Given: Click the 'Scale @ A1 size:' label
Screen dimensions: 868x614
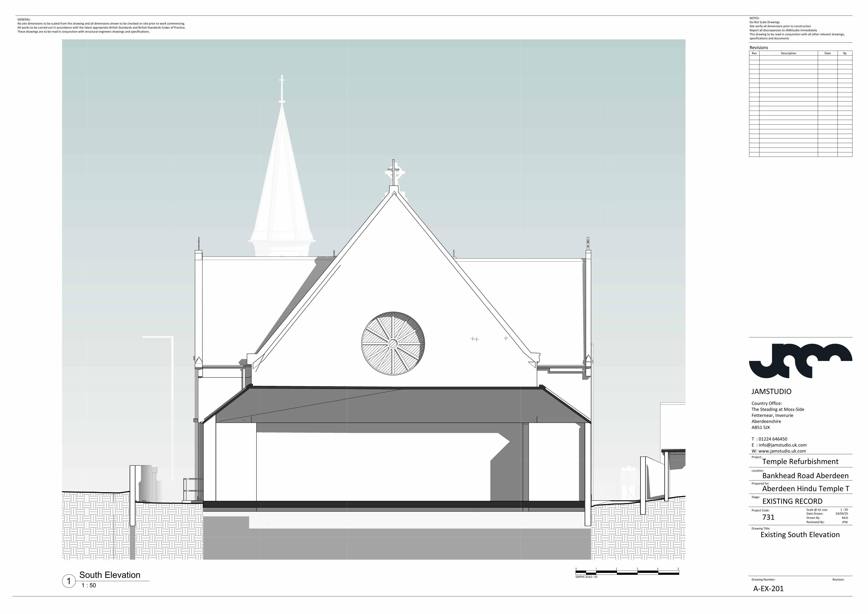Looking at the screenshot, I should [x=817, y=510].
